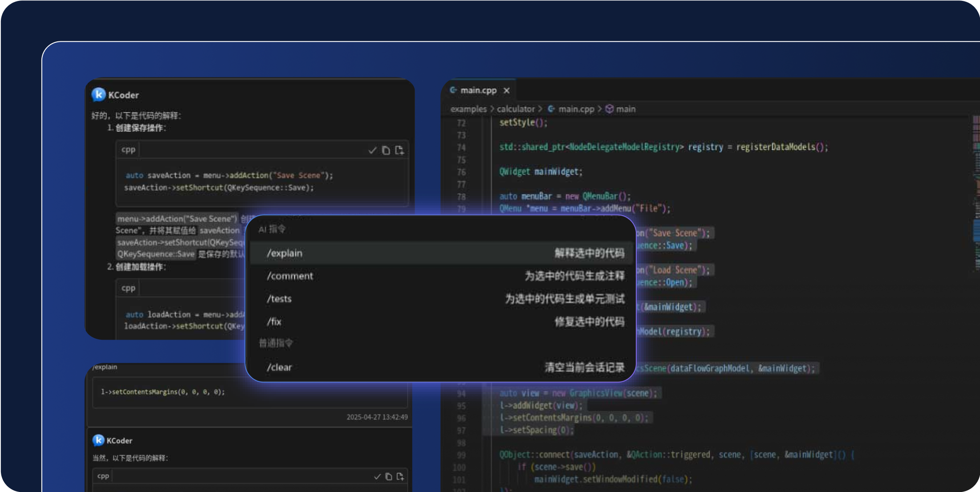Open the examples breadcrumb folder
The height and width of the screenshot is (492, 980).
pyautogui.click(x=468, y=109)
